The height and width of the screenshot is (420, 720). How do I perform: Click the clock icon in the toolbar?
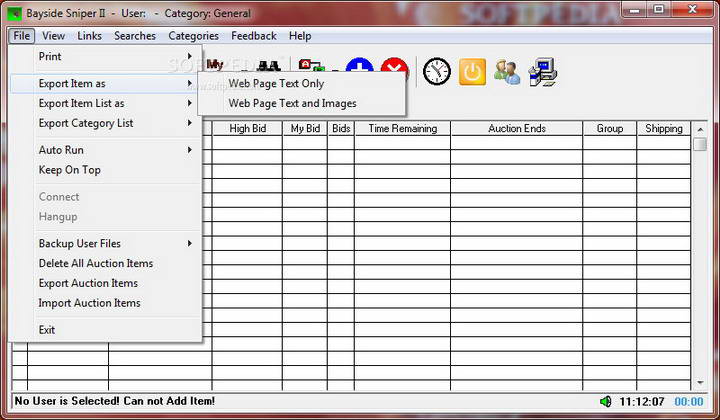click(x=436, y=72)
